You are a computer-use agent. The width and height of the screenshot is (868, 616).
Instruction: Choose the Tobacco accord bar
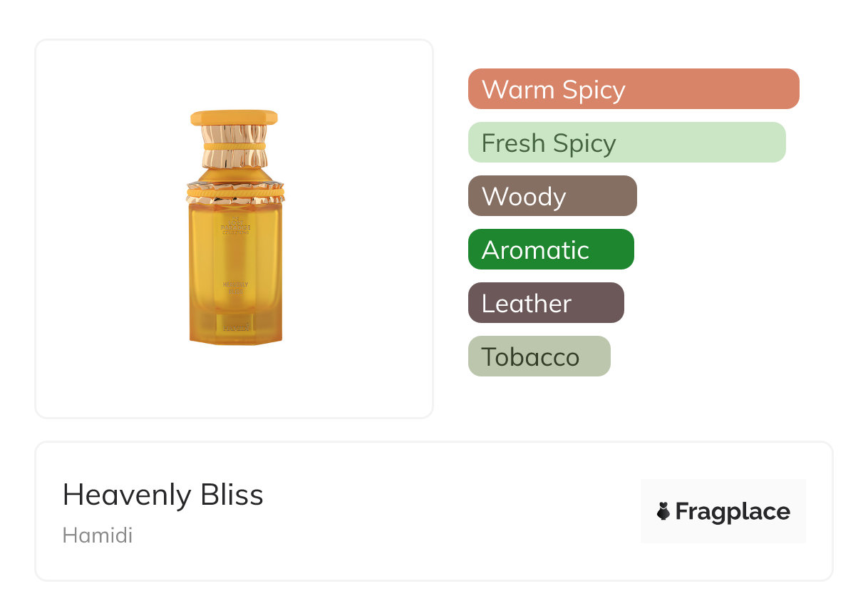tap(539, 356)
